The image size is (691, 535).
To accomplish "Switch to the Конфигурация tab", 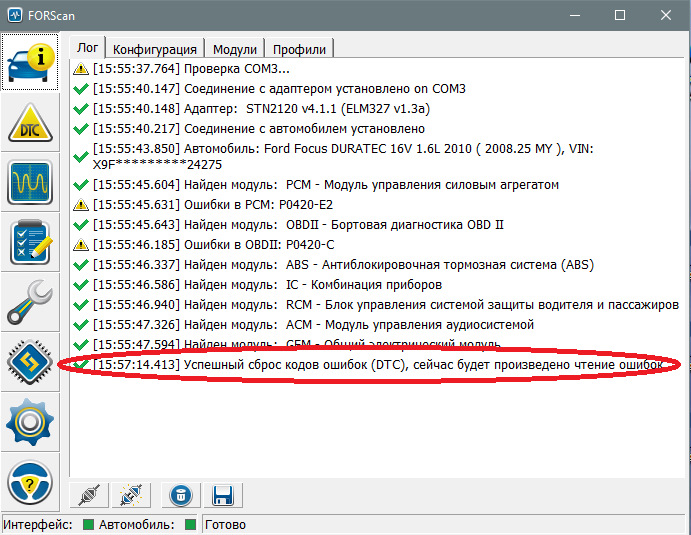I will tap(155, 49).
